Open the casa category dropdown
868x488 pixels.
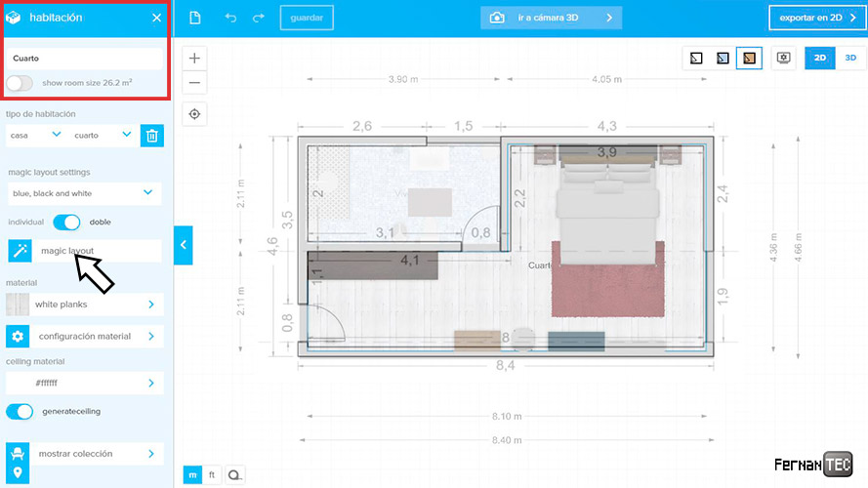pos(35,135)
